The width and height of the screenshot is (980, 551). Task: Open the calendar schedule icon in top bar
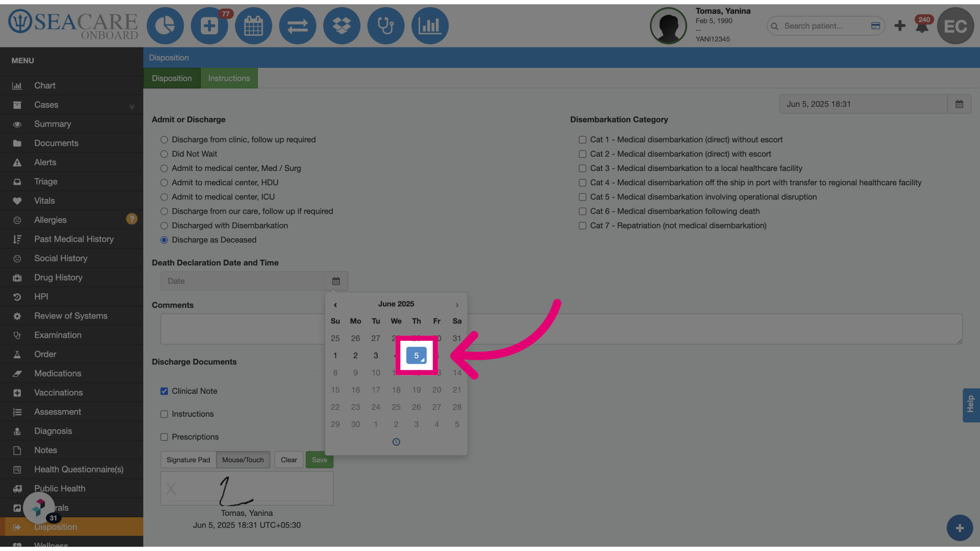254,26
